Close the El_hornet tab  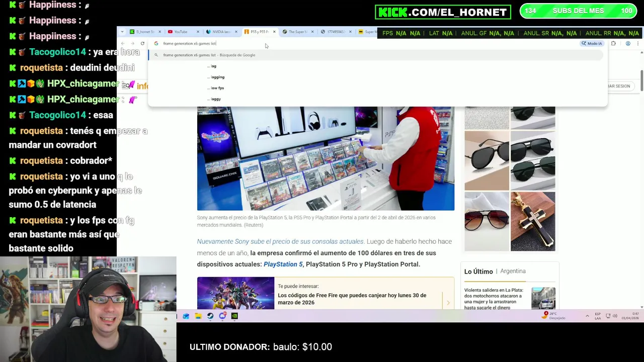tap(159, 32)
